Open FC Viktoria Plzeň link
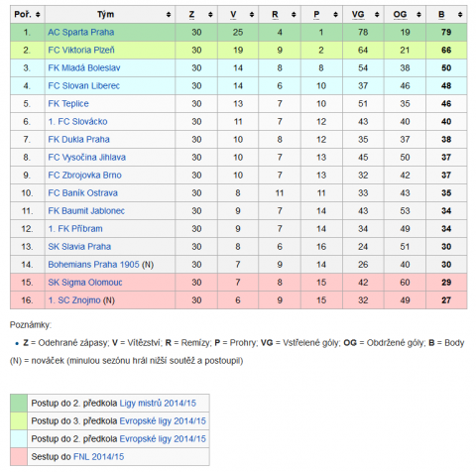The image size is (476, 472). click(x=81, y=51)
